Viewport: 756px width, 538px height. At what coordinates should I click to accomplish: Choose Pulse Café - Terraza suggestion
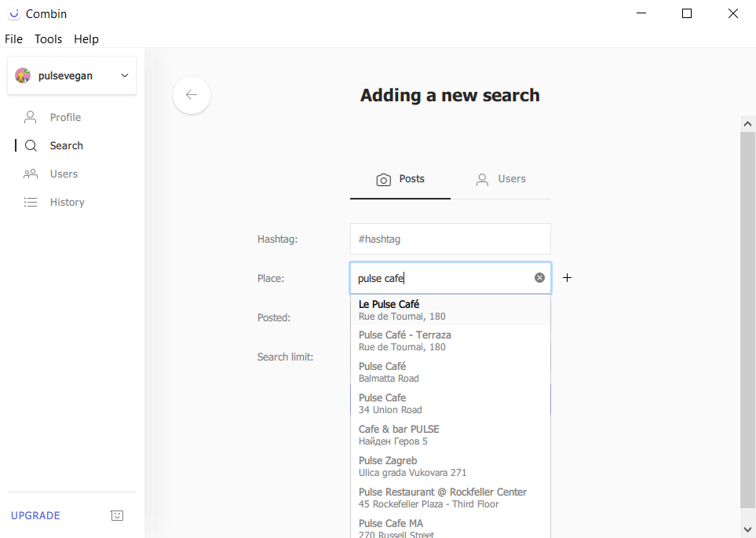click(451, 341)
